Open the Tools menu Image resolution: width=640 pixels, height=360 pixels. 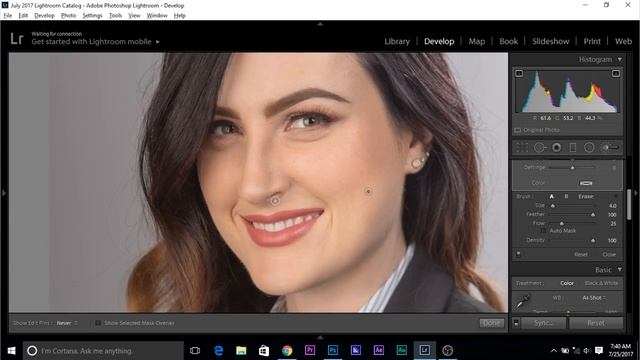116,16
